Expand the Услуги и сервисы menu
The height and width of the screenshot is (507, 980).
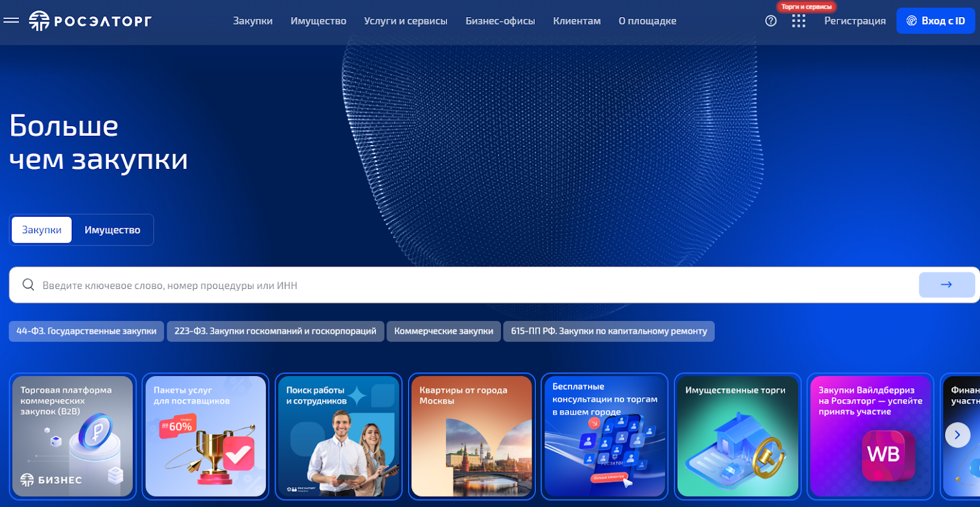click(405, 21)
